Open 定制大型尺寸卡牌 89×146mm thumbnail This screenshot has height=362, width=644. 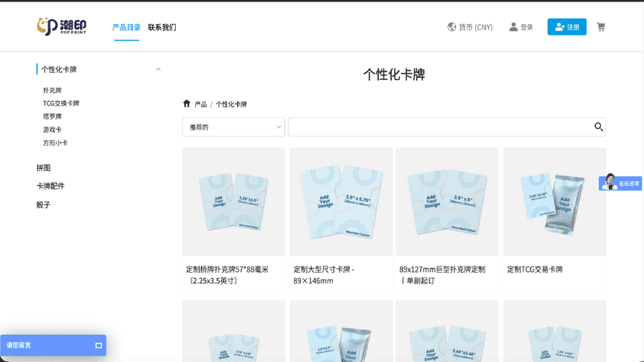pyautogui.click(x=341, y=201)
